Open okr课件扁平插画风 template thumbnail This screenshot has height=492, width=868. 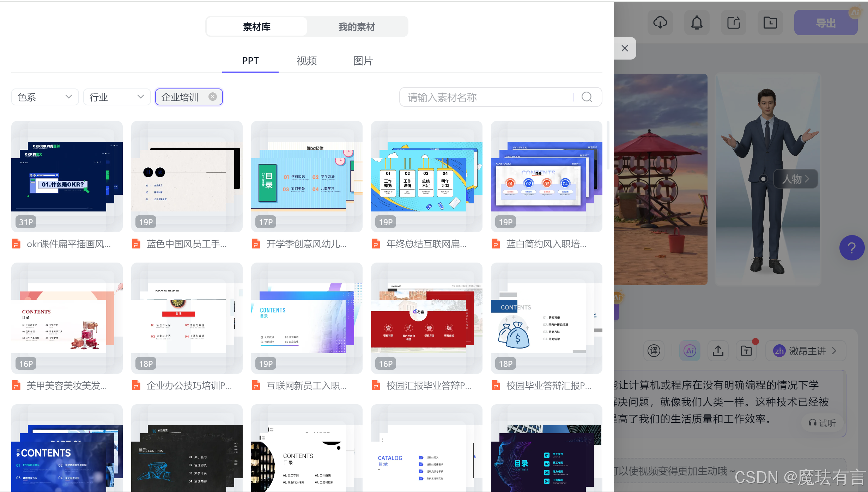click(x=67, y=177)
